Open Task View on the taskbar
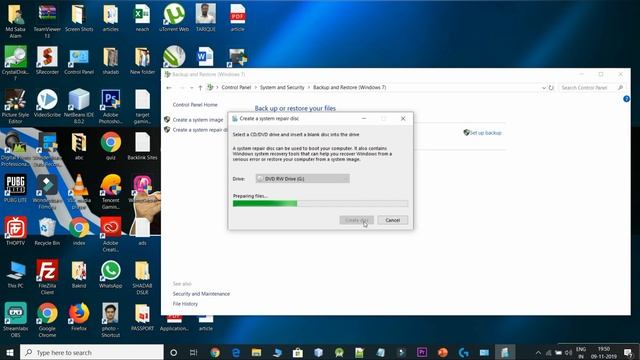This screenshot has height=360, width=640. (x=193, y=352)
